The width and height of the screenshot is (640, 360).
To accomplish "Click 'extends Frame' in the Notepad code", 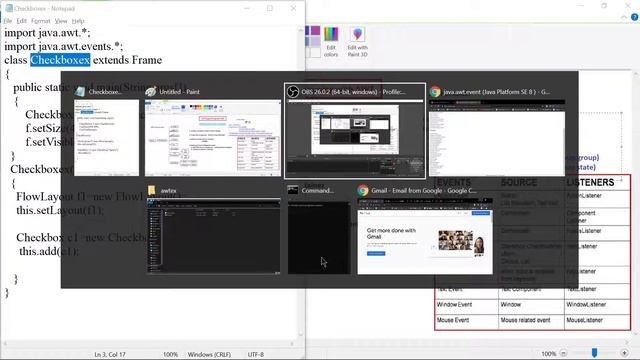I will (127, 60).
